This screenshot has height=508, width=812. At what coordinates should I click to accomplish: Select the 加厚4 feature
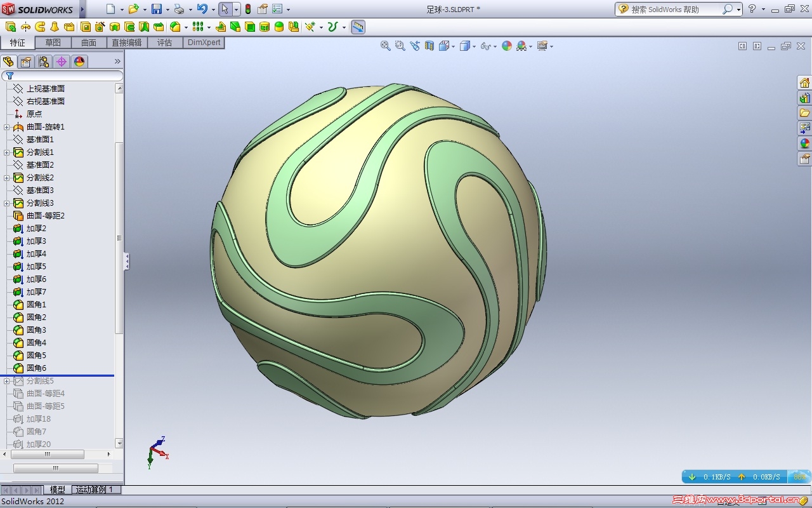pyautogui.click(x=36, y=254)
